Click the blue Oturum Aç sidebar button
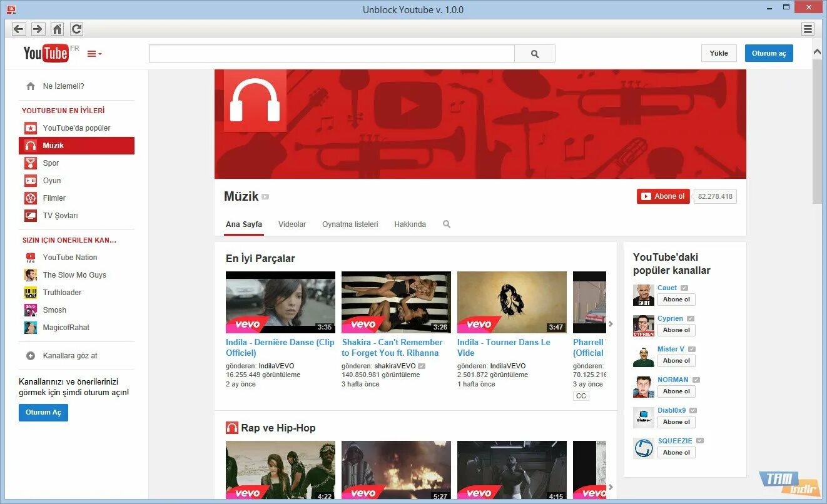This screenshot has width=827, height=504. click(x=43, y=413)
